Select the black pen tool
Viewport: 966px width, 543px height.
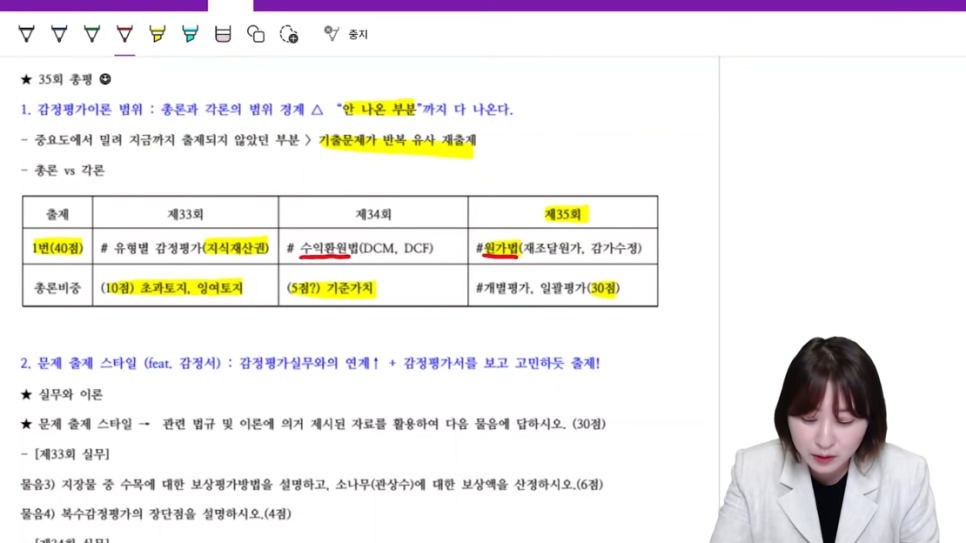26,34
